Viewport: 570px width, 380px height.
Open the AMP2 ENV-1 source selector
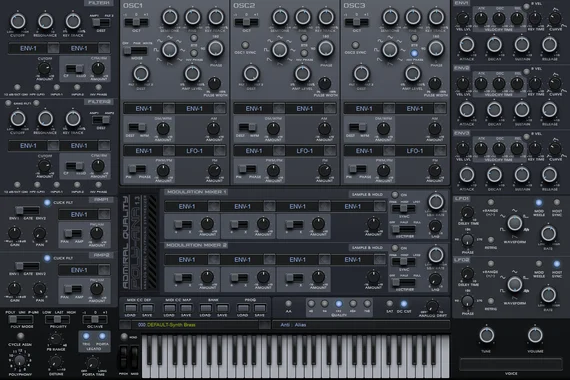79,270
